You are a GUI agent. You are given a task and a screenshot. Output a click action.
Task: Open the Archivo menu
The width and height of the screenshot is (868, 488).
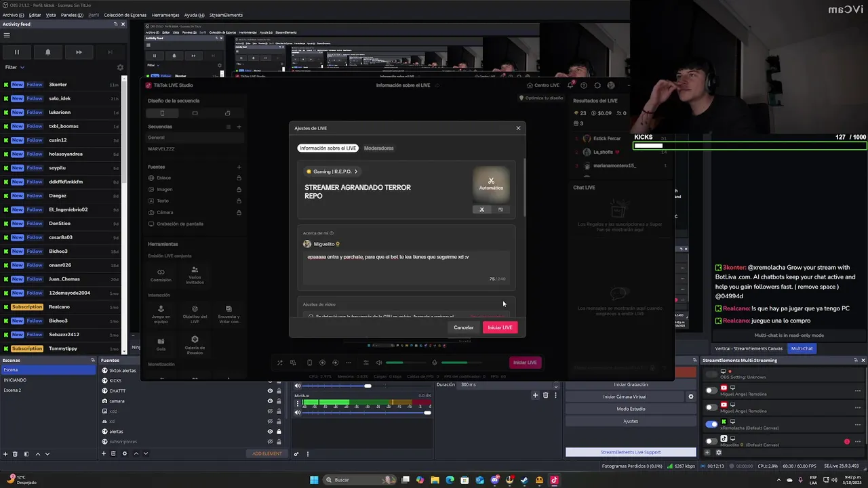point(13,15)
